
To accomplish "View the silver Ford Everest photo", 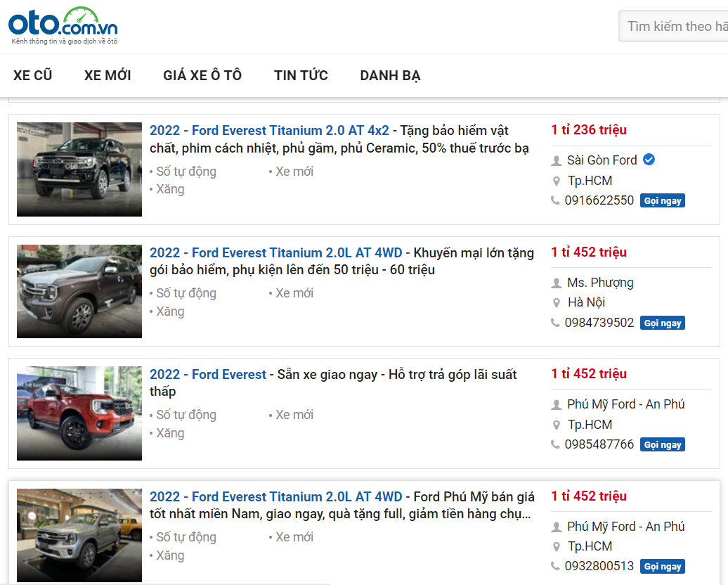I will pyautogui.click(x=79, y=535).
